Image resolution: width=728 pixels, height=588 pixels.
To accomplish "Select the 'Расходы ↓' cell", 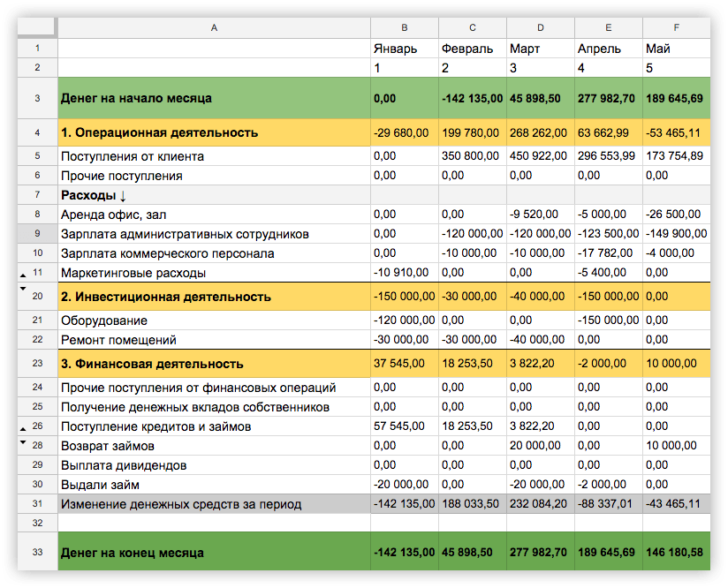I will click(x=214, y=195).
